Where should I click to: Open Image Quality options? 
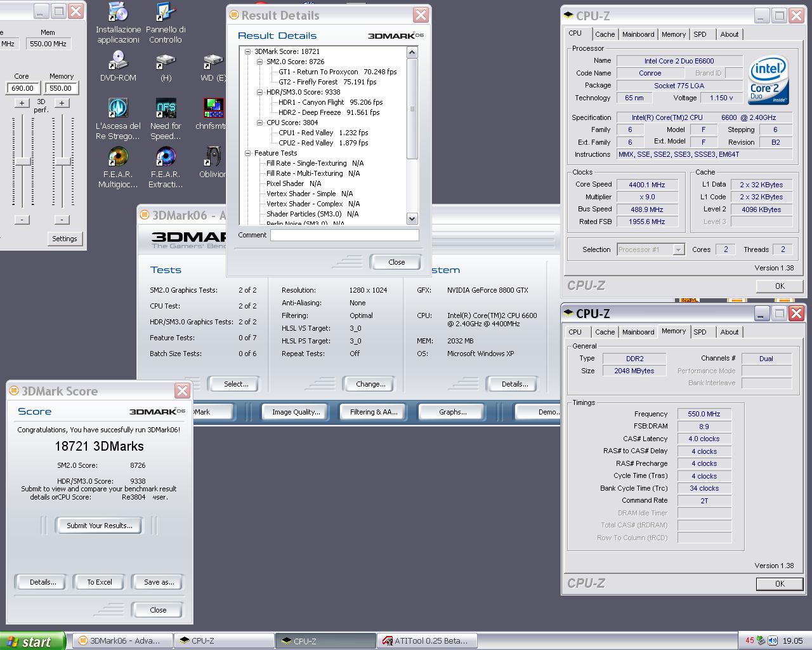(x=296, y=412)
